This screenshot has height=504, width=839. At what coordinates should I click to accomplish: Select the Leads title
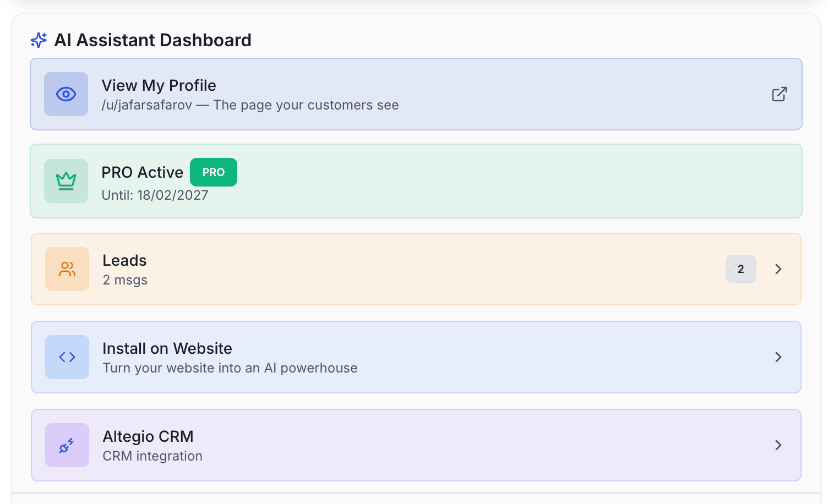tap(124, 260)
